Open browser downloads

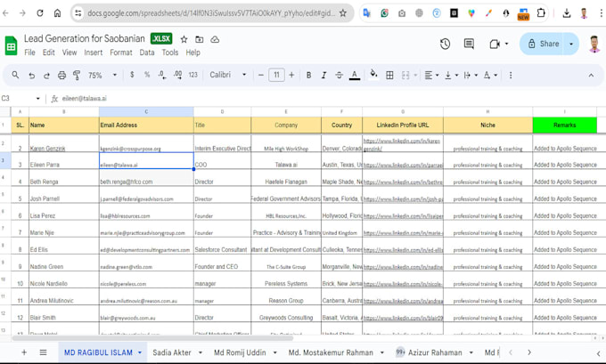pos(566,13)
